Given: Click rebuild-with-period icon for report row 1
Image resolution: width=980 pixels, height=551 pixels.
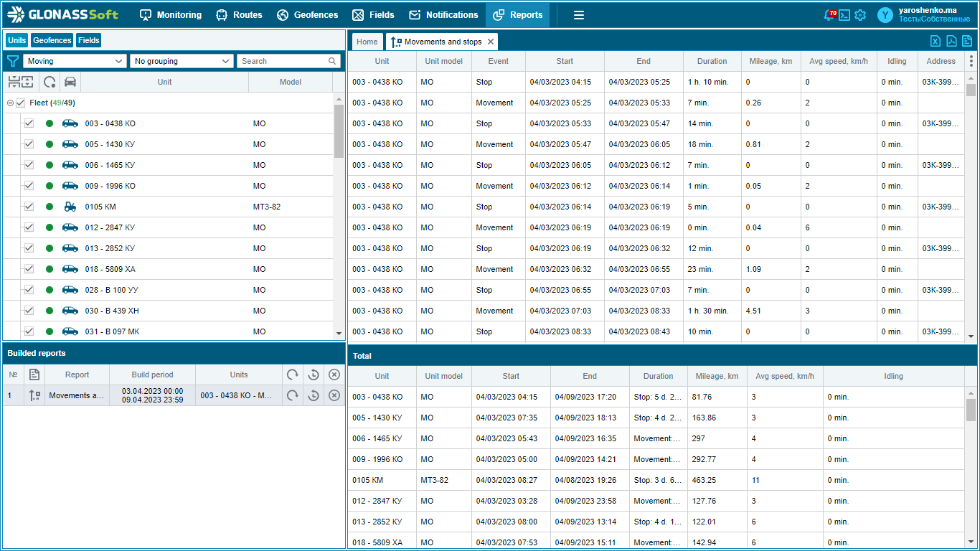Looking at the screenshot, I should coord(314,395).
